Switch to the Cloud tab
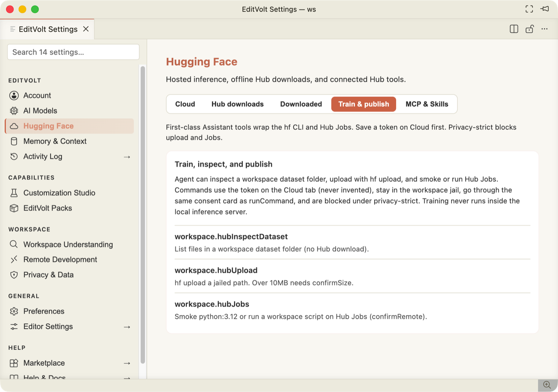558x392 pixels. [x=185, y=104]
